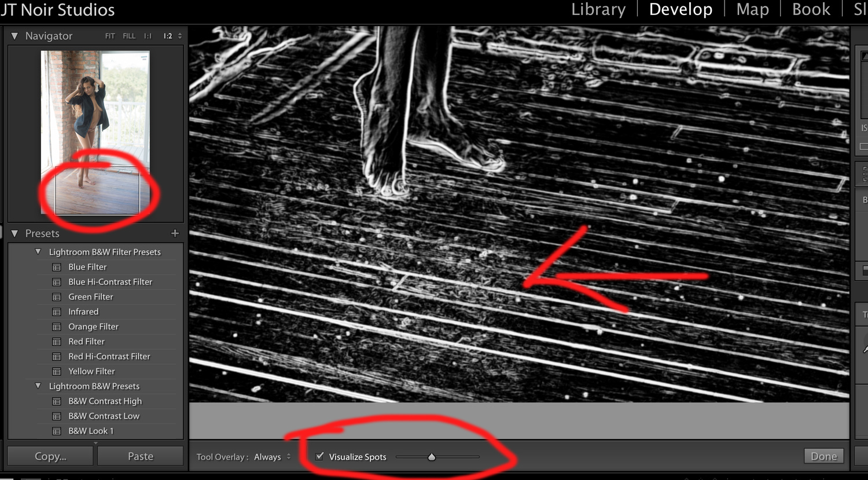Switch to the Library module

click(598, 10)
